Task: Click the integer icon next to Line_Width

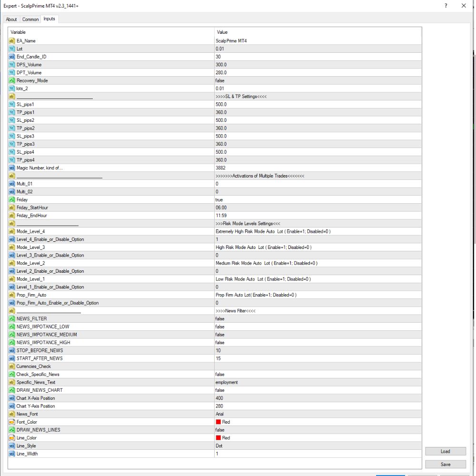Action: pos(11,454)
